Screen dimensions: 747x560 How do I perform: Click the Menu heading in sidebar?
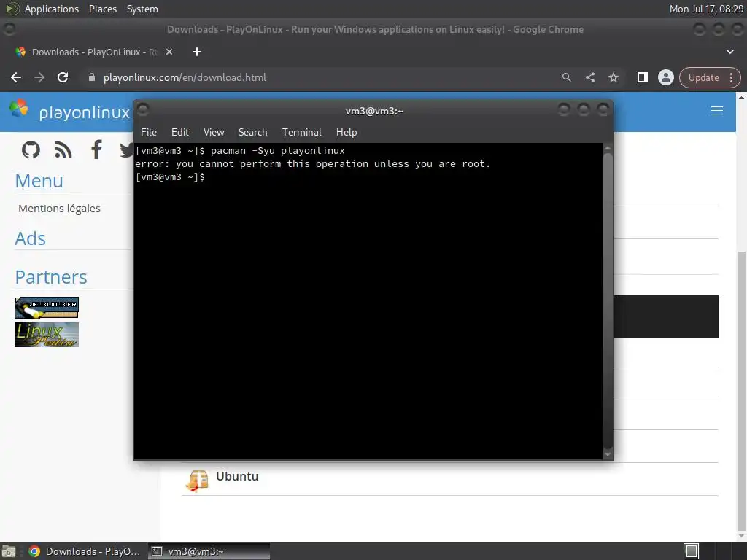pos(39,181)
